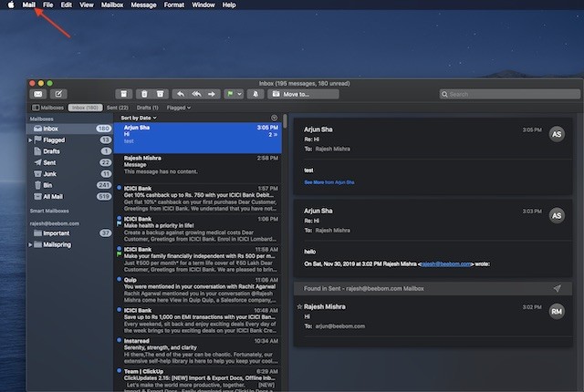Select the Rajesh Mishra message at 2:58 PM
584x392 pixels.
tap(198, 169)
